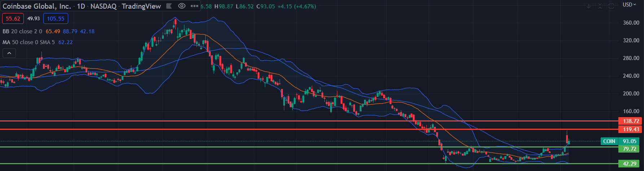Click the 360.00 price axis label

point(631,23)
